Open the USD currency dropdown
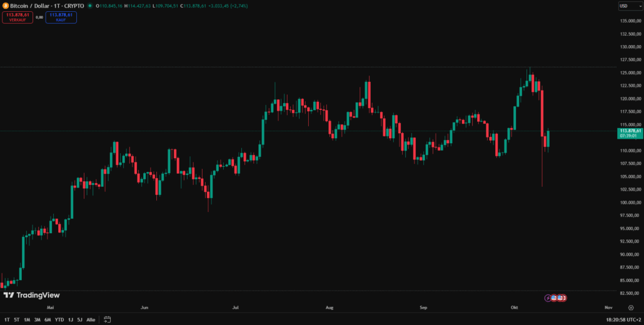 [626, 6]
